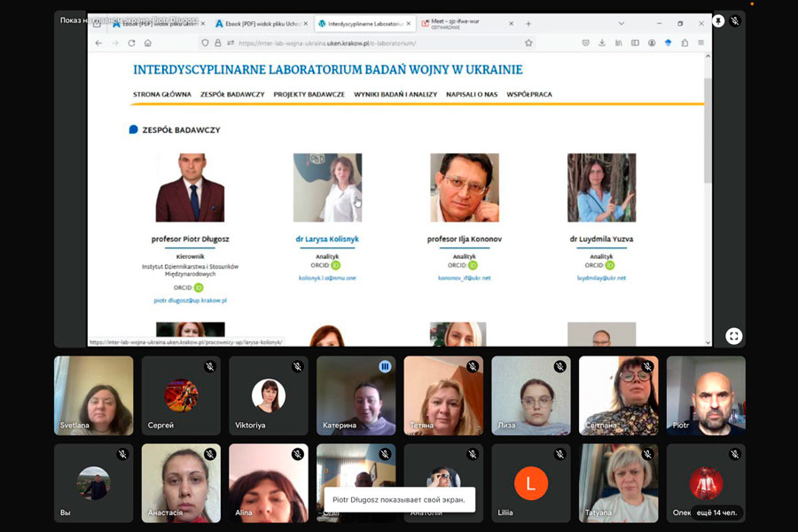Switch to the second Ebook PDF tab

tap(261, 24)
